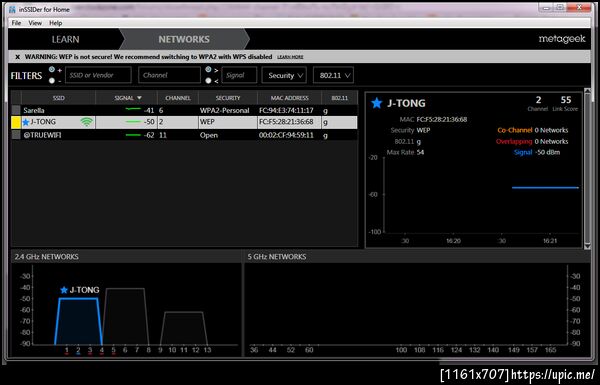This screenshot has height=385, width=600.
Task: Click the Link Score value 55
Action: [566, 100]
